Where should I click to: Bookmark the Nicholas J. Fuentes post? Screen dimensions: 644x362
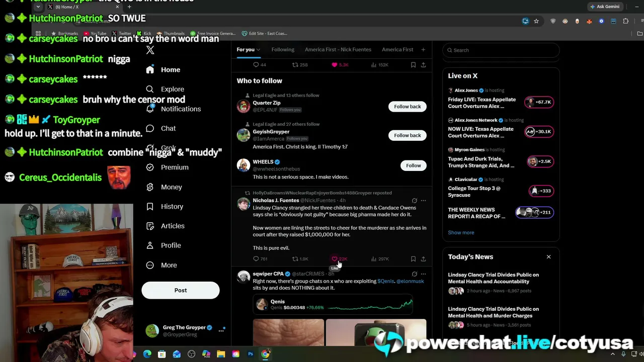[x=413, y=259]
